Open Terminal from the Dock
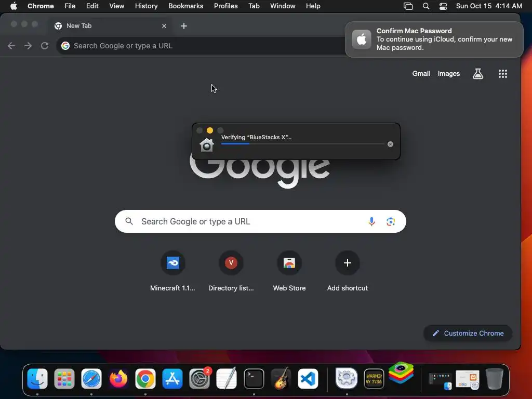Image resolution: width=532 pixels, height=399 pixels. (254, 378)
